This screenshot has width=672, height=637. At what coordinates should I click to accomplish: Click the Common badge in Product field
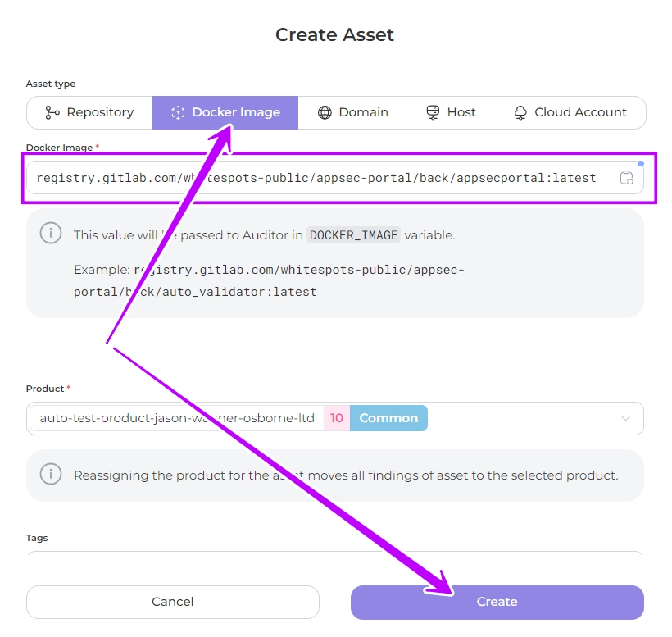tap(388, 418)
